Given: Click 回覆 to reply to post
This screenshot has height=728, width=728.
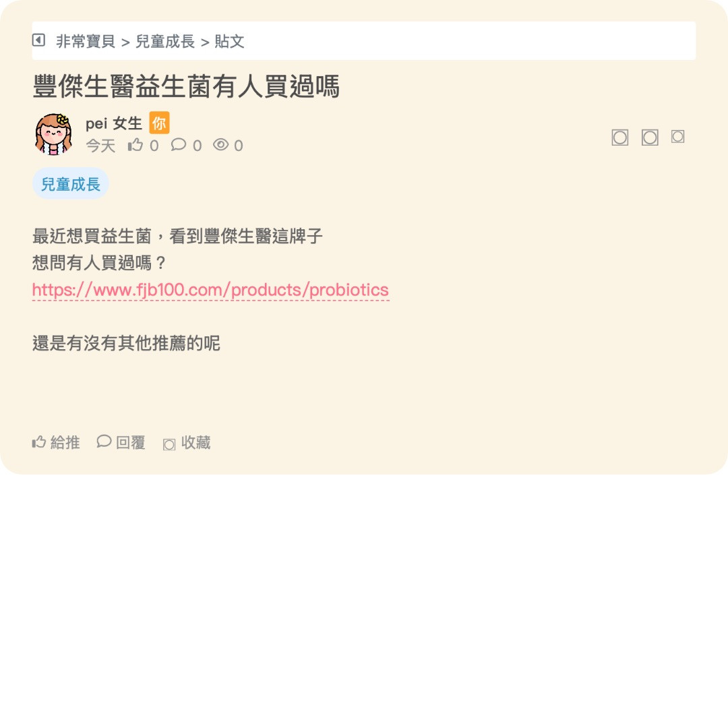Looking at the screenshot, I should point(121,442).
